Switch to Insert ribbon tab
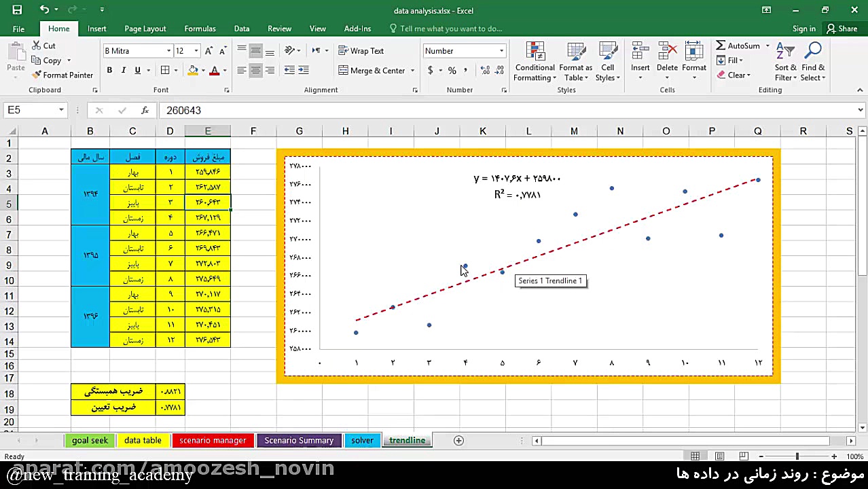This screenshot has height=489, width=868. (x=96, y=29)
